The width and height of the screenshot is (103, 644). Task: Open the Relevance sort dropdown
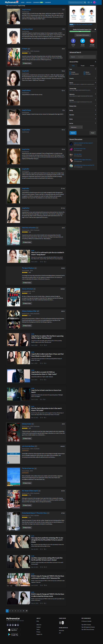76,127
